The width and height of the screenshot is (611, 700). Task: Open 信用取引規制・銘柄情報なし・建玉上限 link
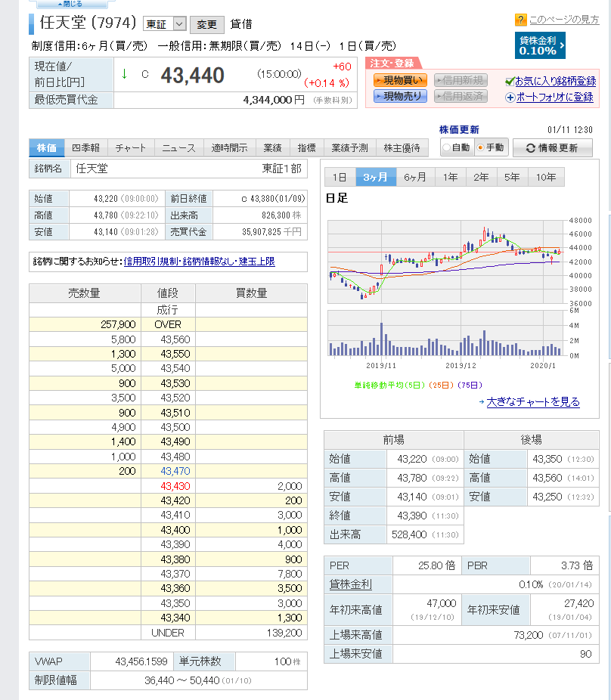point(199,262)
